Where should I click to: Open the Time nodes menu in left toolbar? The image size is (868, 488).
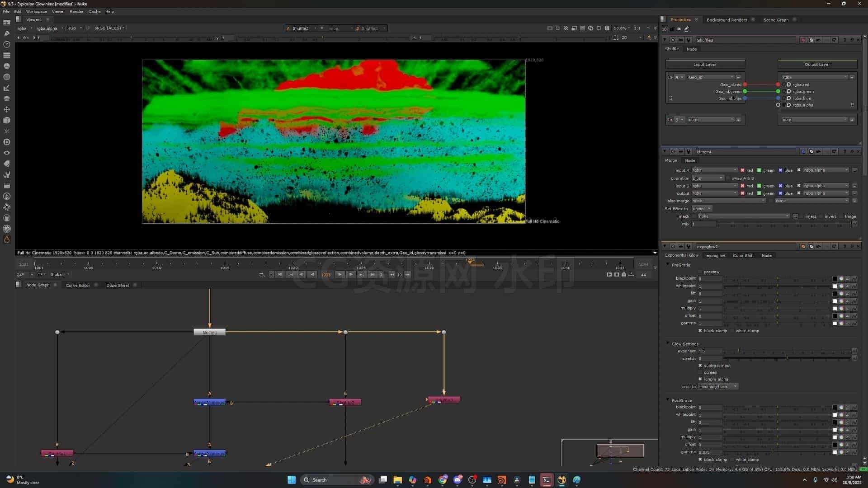(6, 44)
